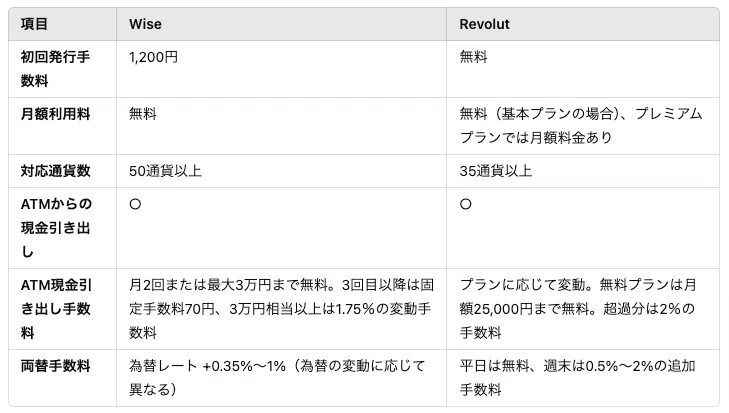
Task: Select the ATM現金引き出し手数料 row label
Action: click(x=56, y=309)
